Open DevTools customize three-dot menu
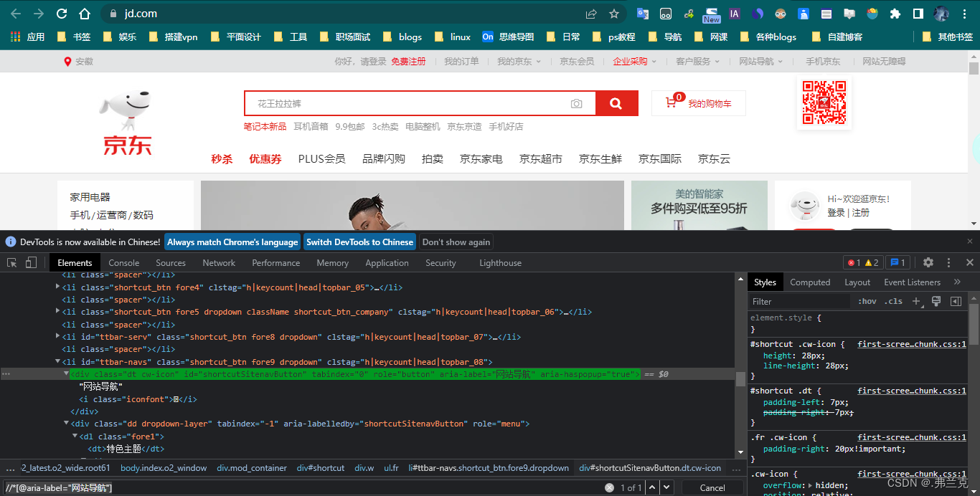The width and height of the screenshot is (980, 496). pyautogui.click(x=949, y=262)
